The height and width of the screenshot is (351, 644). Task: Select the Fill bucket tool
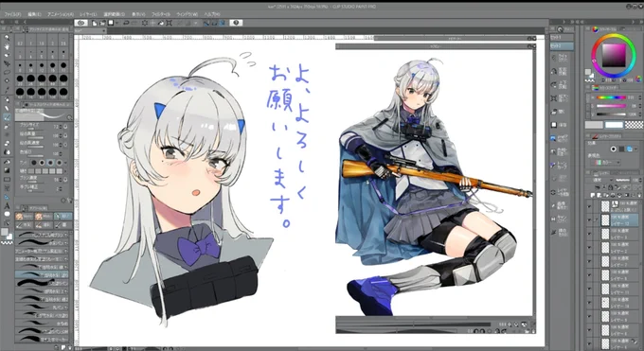(x=7, y=162)
